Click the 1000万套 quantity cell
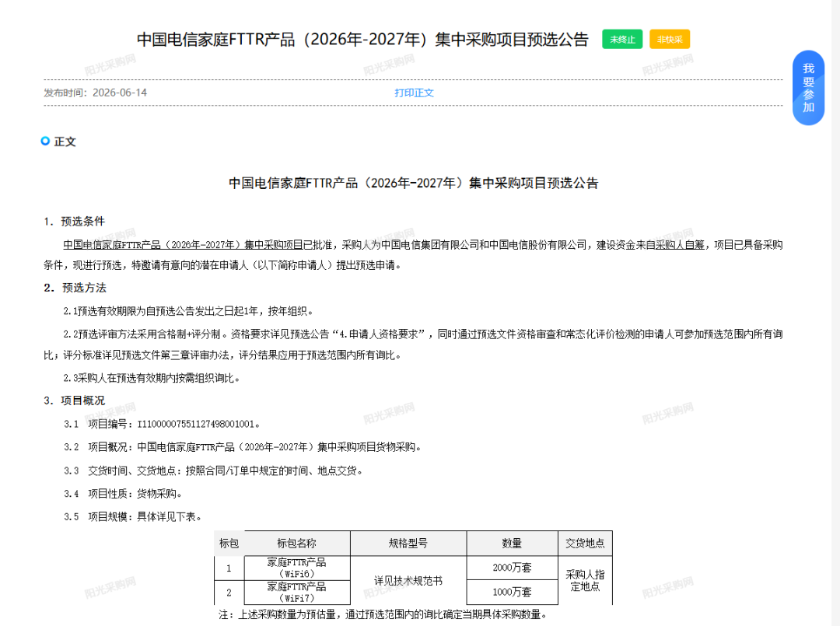 (x=512, y=593)
